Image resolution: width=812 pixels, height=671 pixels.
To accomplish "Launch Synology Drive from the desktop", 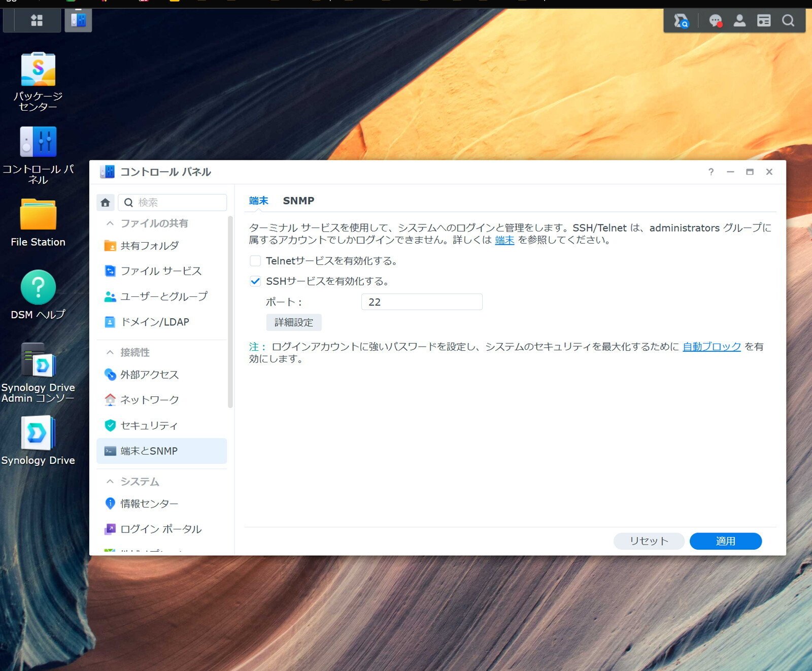I will click(38, 434).
